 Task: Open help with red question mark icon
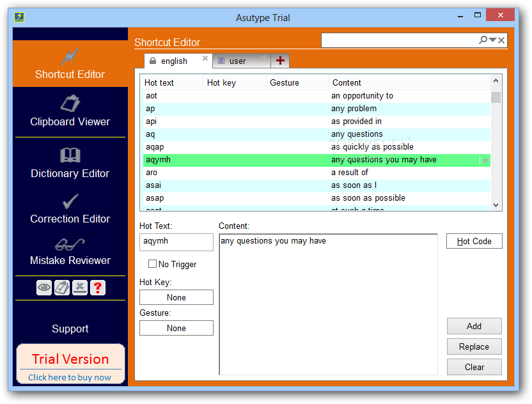pyautogui.click(x=98, y=288)
